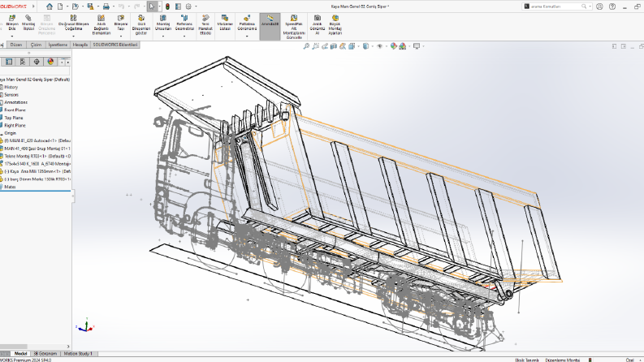Viewport: 644px width, 362px height.
Task: Open the DisplayManager color ball tab
Action: pyautogui.click(x=50, y=62)
